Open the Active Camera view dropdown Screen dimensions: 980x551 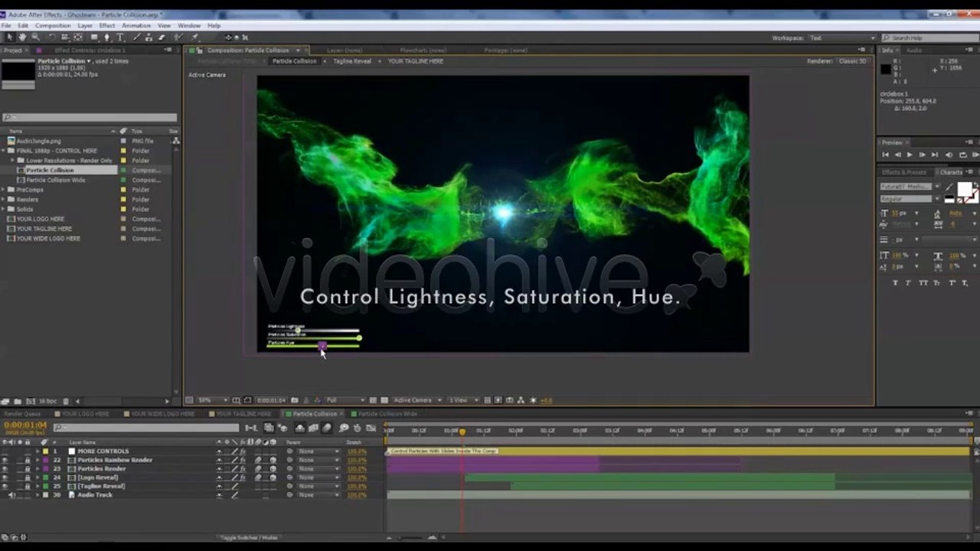(417, 400)
